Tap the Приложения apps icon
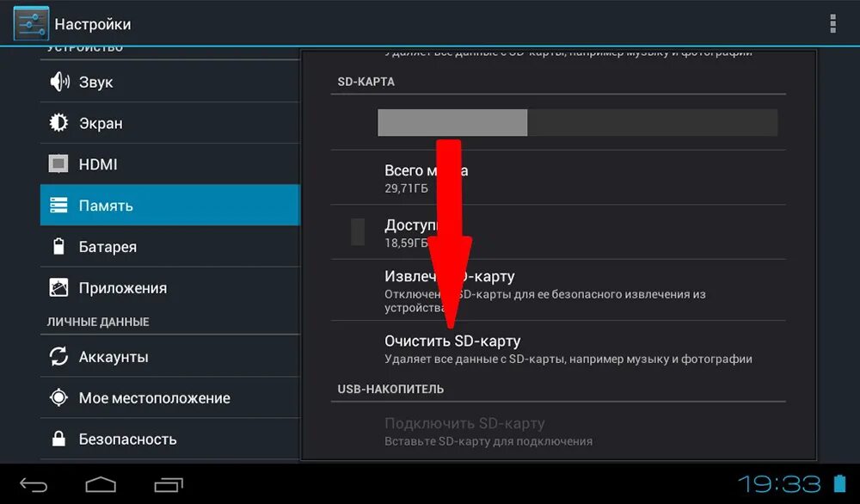The width and height of the screenshot is (860, 504). pos(58,287)
